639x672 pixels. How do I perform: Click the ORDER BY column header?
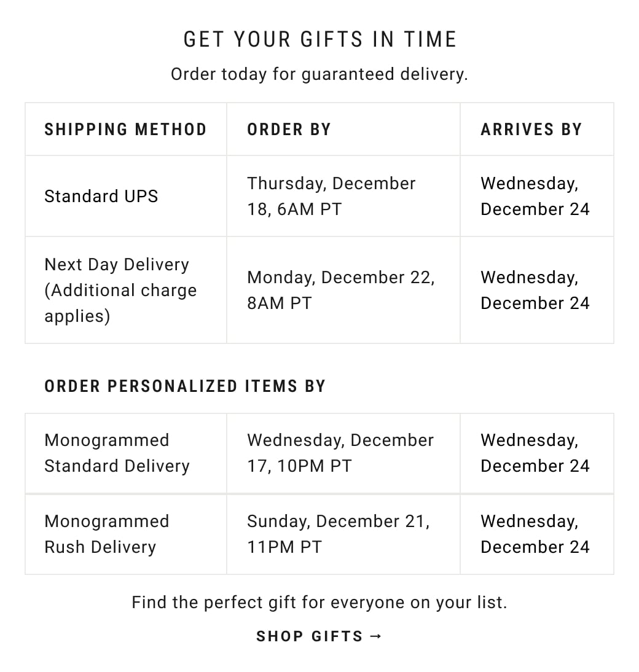[x=289, y=130]
